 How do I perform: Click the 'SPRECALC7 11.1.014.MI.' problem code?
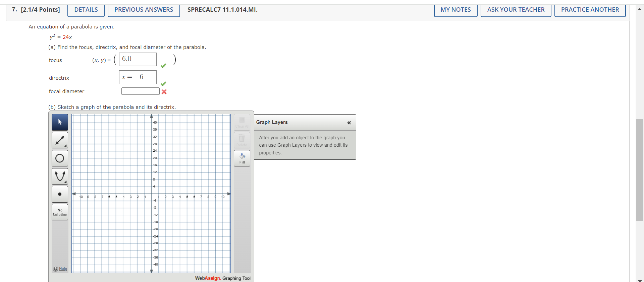[222, 10]
